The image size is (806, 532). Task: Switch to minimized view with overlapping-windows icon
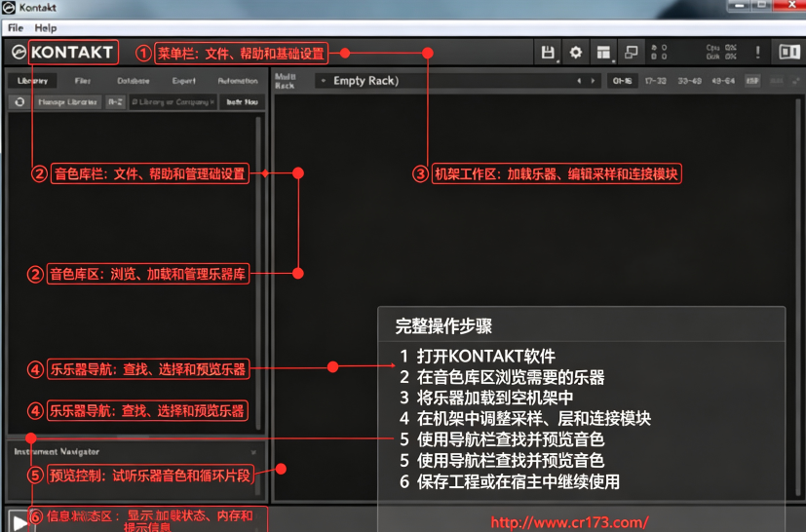click(x=631, y=53)
